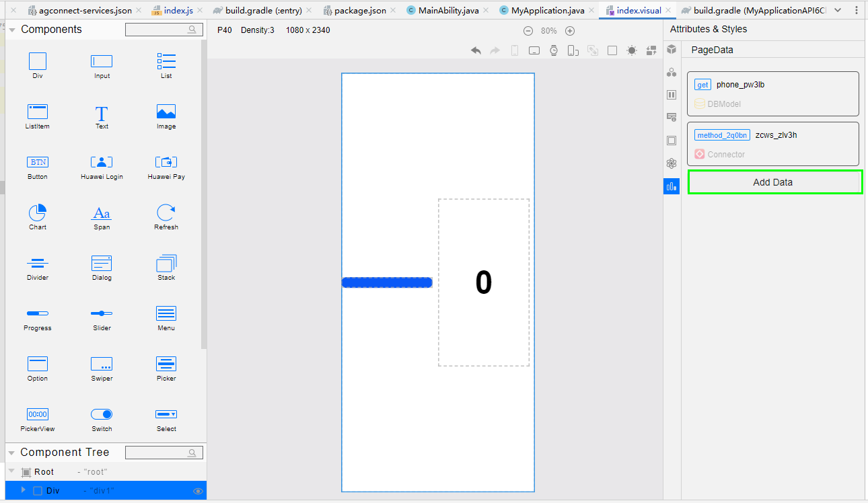868x503 pixels.
Task: Select the Div component in palette
Action: (38, 66)
